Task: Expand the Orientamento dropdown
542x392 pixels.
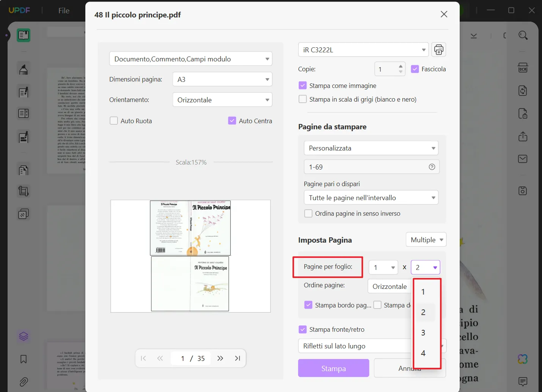Action: (222, 100)
